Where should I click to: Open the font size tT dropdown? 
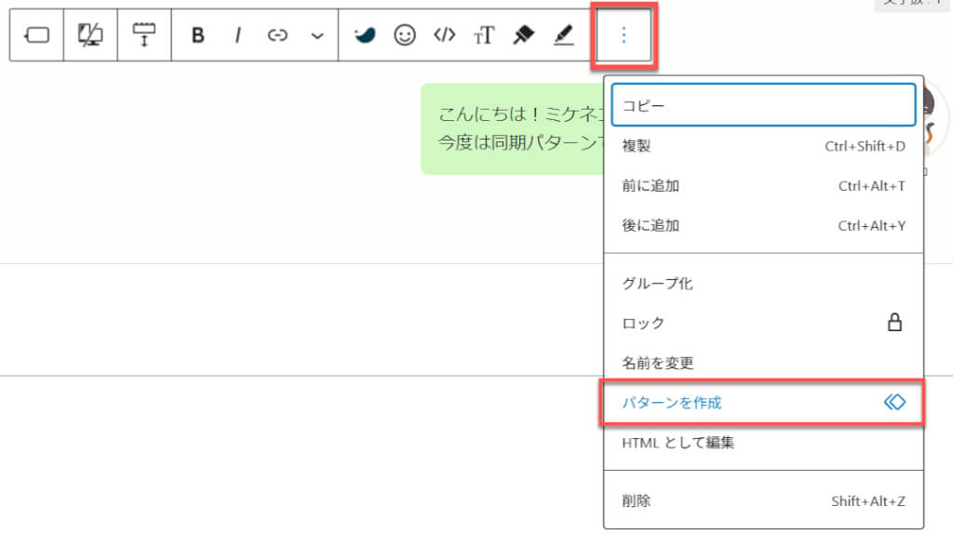click(484, 35)
